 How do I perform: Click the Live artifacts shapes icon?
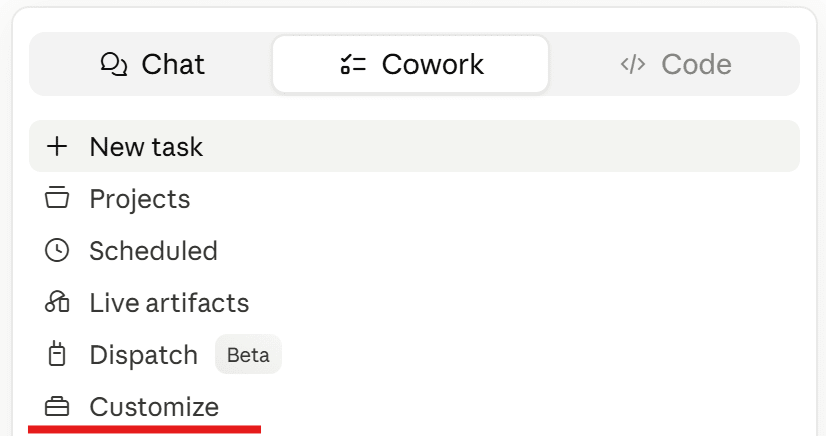click(x=57, y=302)
